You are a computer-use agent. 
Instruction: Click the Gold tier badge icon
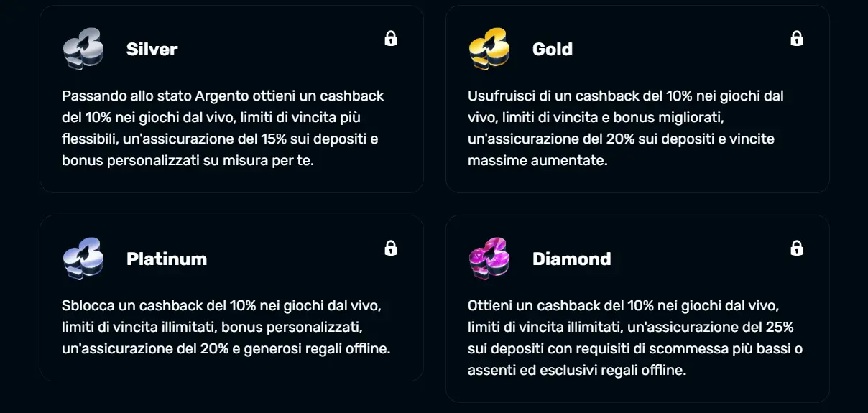[489, 49]
